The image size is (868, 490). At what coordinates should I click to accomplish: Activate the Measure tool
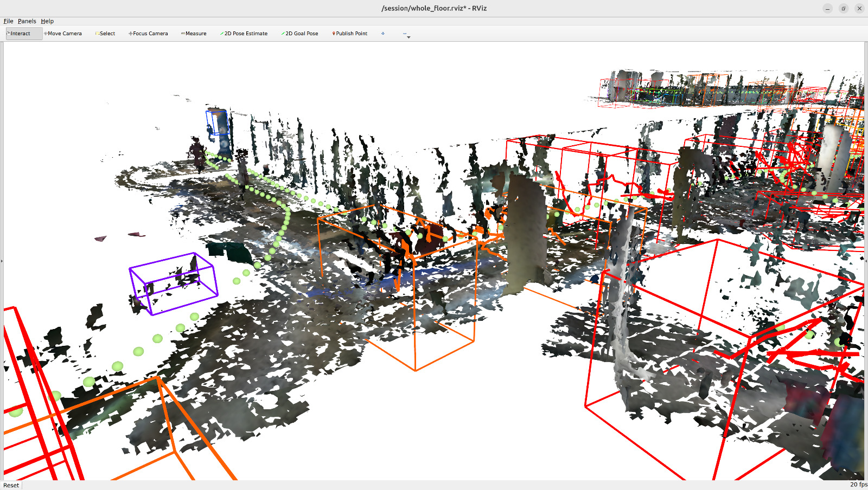194,34
